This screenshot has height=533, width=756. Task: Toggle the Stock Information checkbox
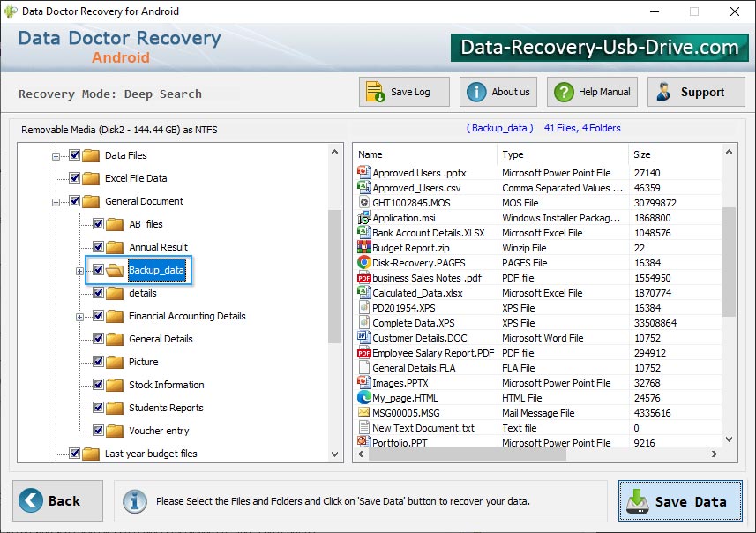98,385
